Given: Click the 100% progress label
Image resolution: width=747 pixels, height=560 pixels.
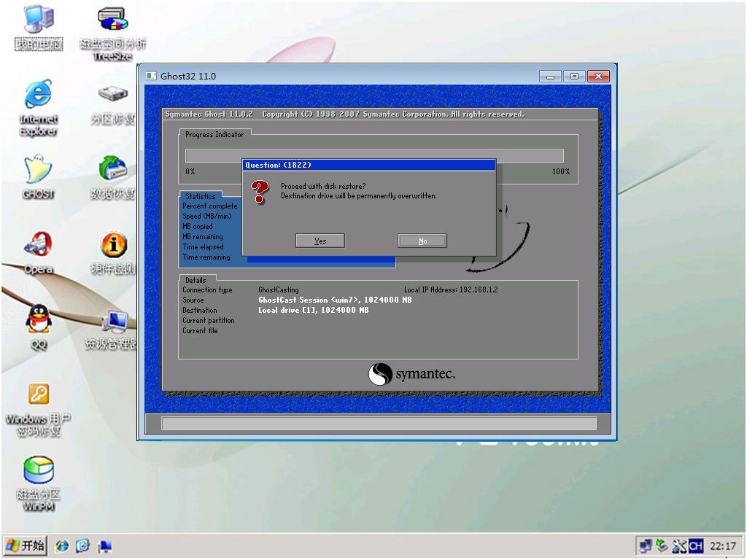Looking at the screenshot, I should (x=561, y=171).
